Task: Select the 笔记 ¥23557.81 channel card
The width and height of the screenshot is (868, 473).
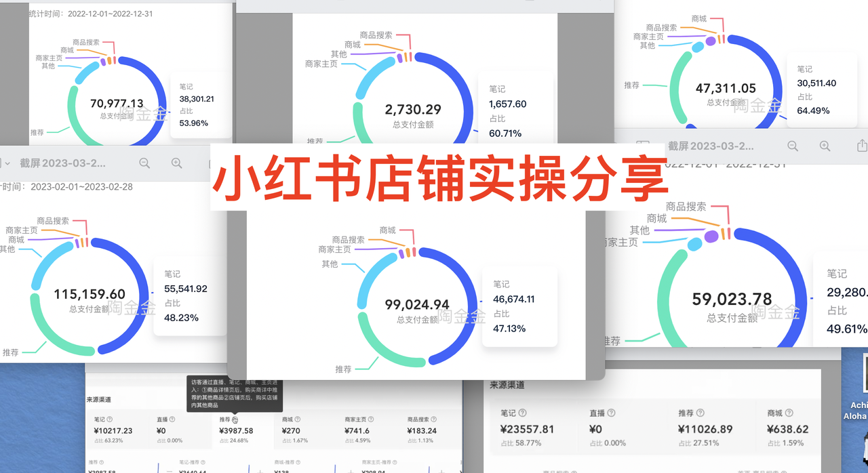Action: point(534,427)
